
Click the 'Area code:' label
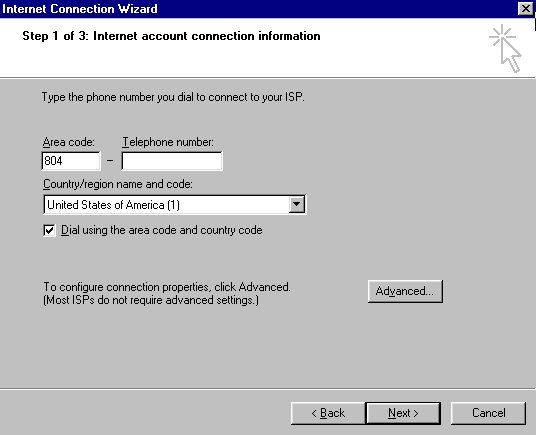[x=69, y=142]
